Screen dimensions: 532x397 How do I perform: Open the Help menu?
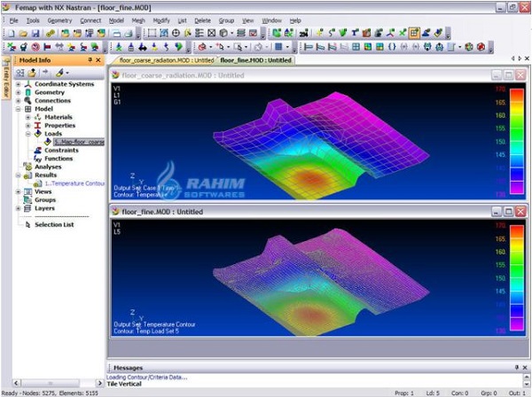click(x=295, y=20)
